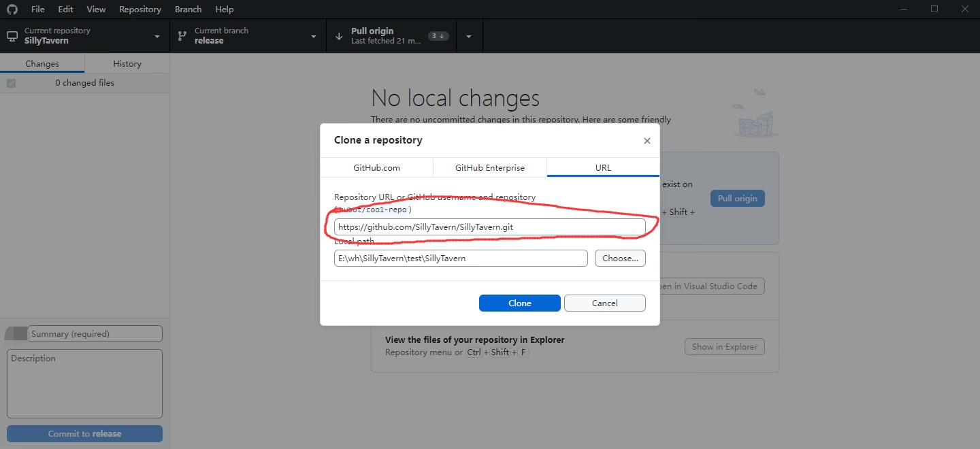Click the Show in Explorer button
This screenshot has height=449, width=980.
pyautogui.click(x=725, y=347)
